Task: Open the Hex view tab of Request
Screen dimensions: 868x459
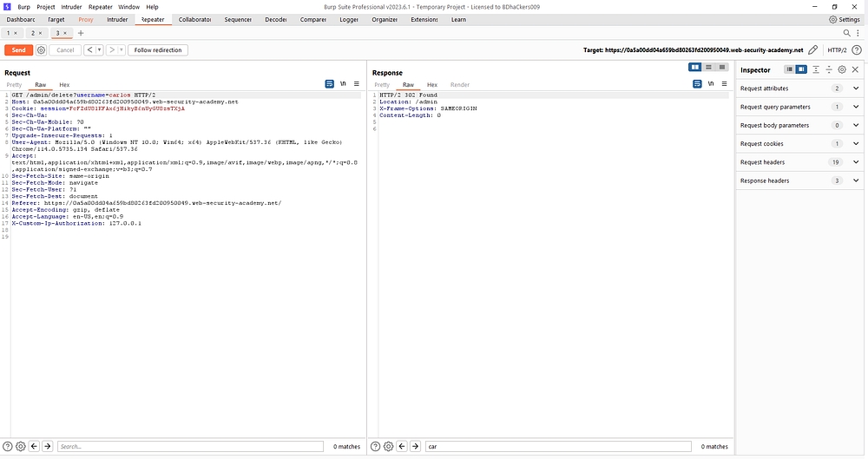Action: (64, 84)
